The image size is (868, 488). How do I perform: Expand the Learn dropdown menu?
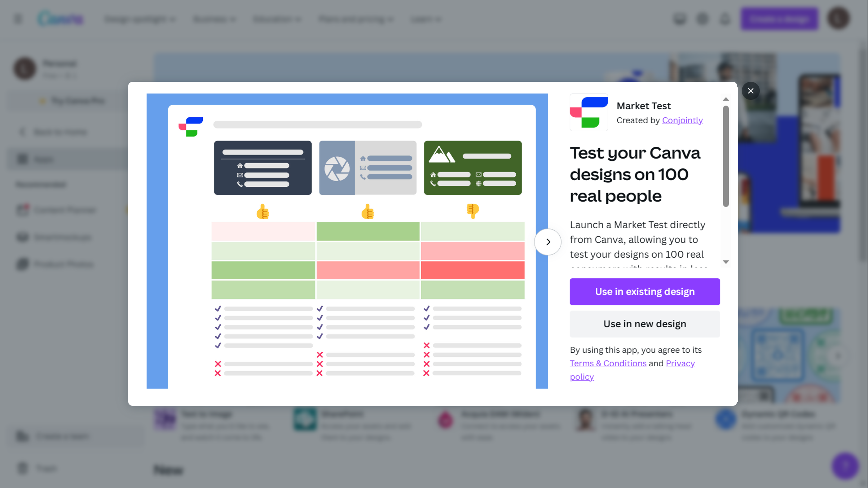tap(425, 19)
